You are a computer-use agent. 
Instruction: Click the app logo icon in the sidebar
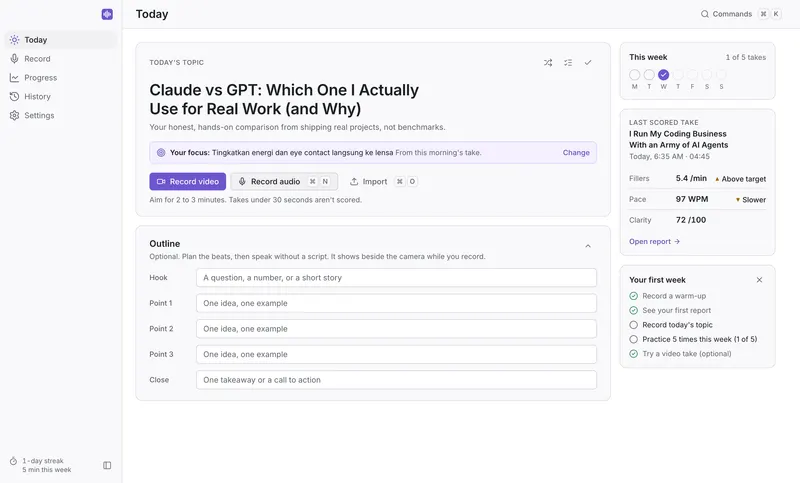107,14
